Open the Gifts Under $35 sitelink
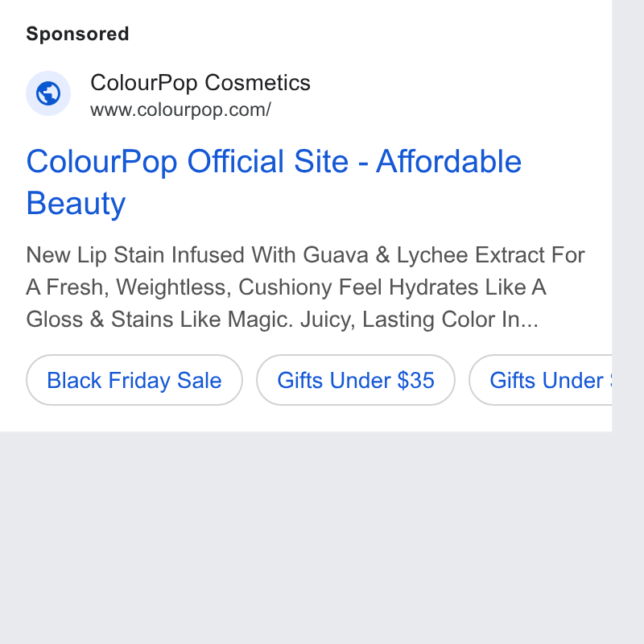 [356, 380]
